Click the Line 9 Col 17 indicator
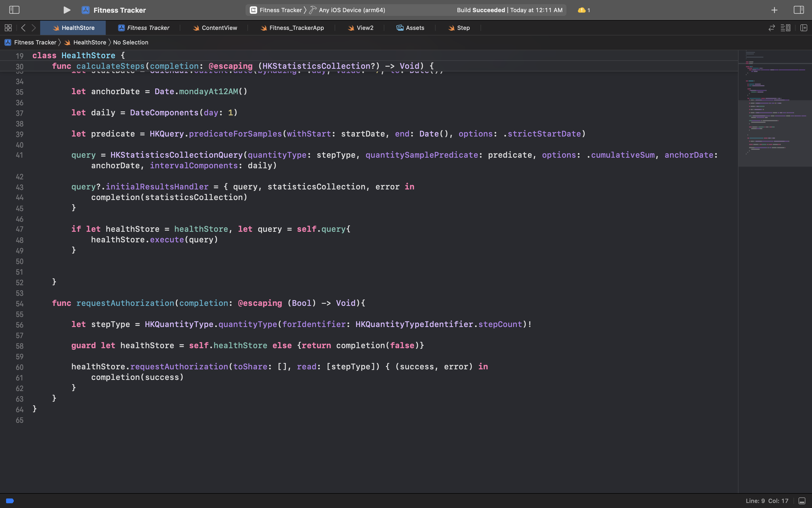The width and height of the screenshot is (812, 508). (767, 501)
